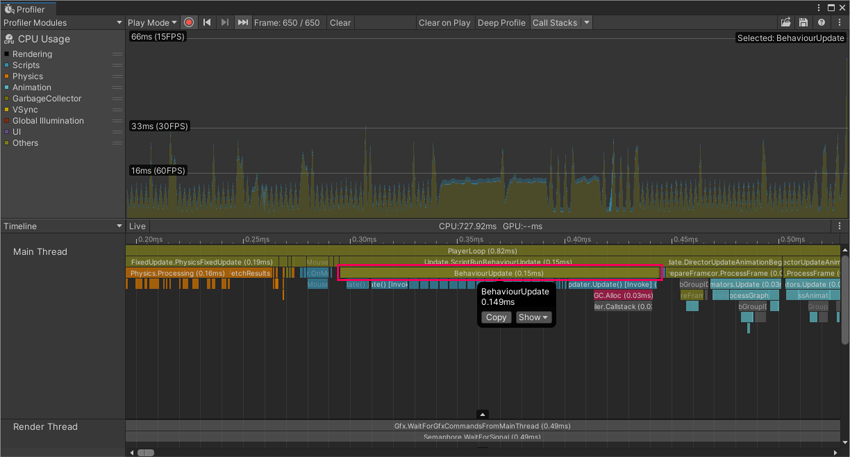Go to the previous frame
This screenshot has width=850, height=457.
tap(207, 22)
